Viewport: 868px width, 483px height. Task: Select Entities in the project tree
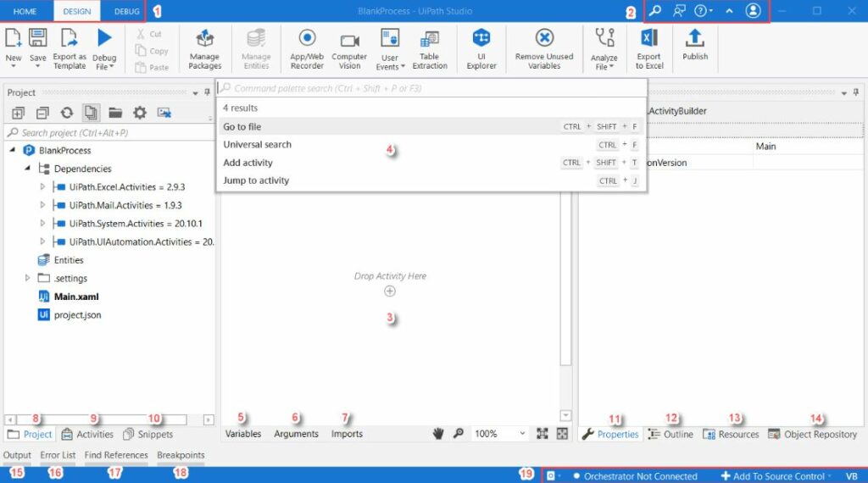coord(68,260)
